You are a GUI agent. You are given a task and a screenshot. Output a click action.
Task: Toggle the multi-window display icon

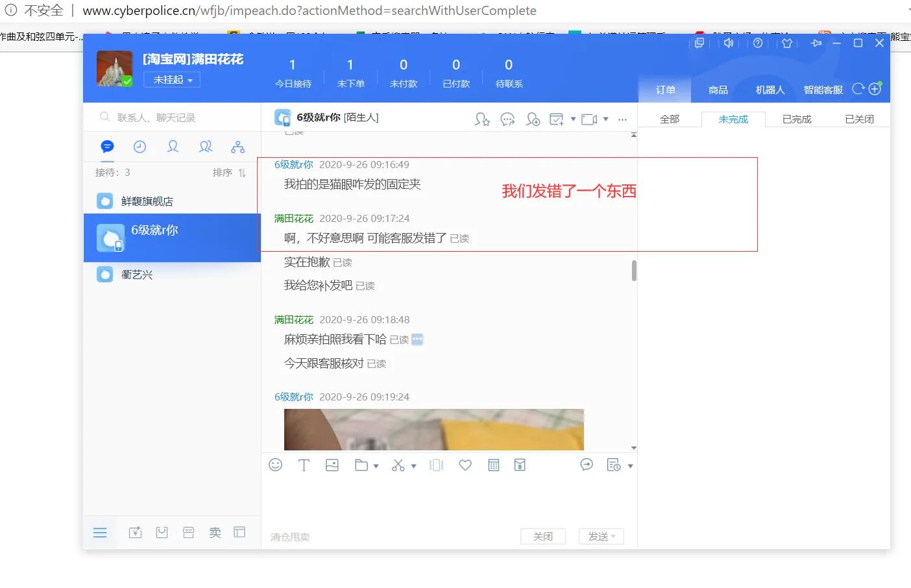699,42
